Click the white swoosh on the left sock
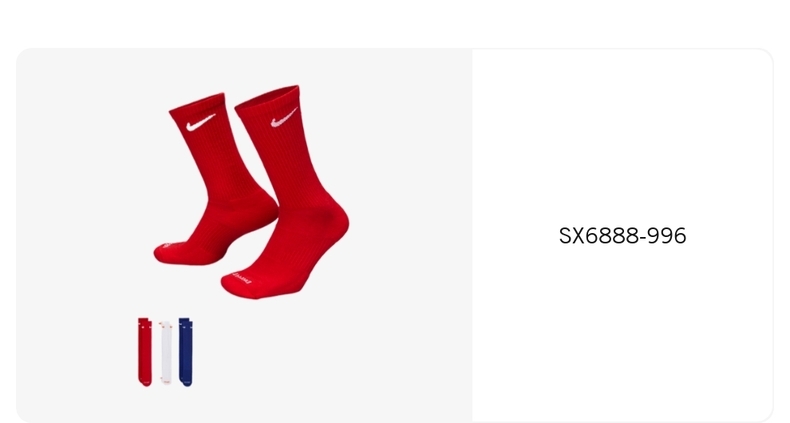This screenshot has height=423, width=790. pos(201,122)
